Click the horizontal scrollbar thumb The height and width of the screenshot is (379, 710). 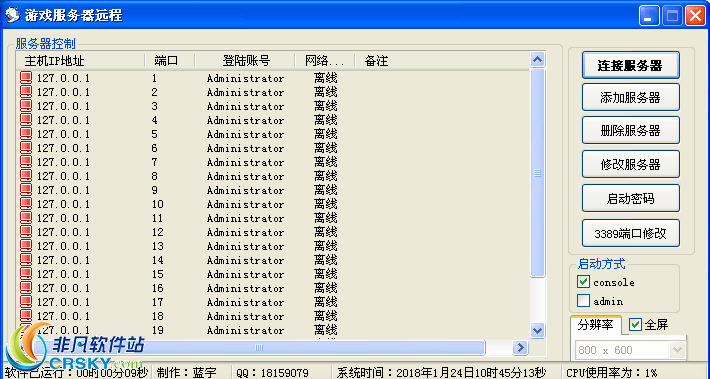pyautogui.click(x=259, y=348)
